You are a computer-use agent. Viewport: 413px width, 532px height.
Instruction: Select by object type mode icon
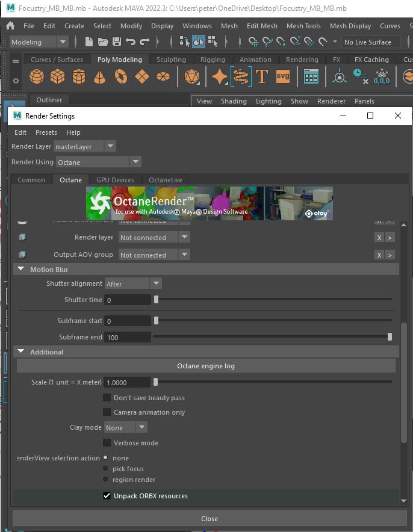coord(199,42)
